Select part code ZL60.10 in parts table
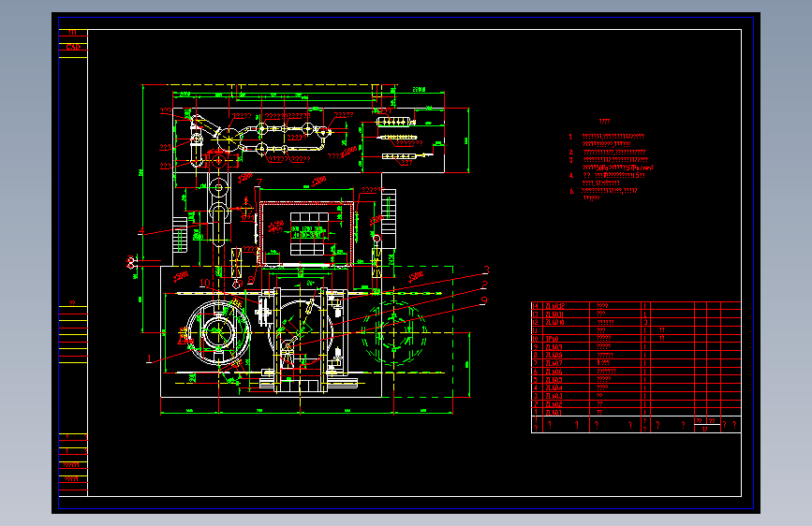Viewport: 812px width, 526px height. [554, 323]
